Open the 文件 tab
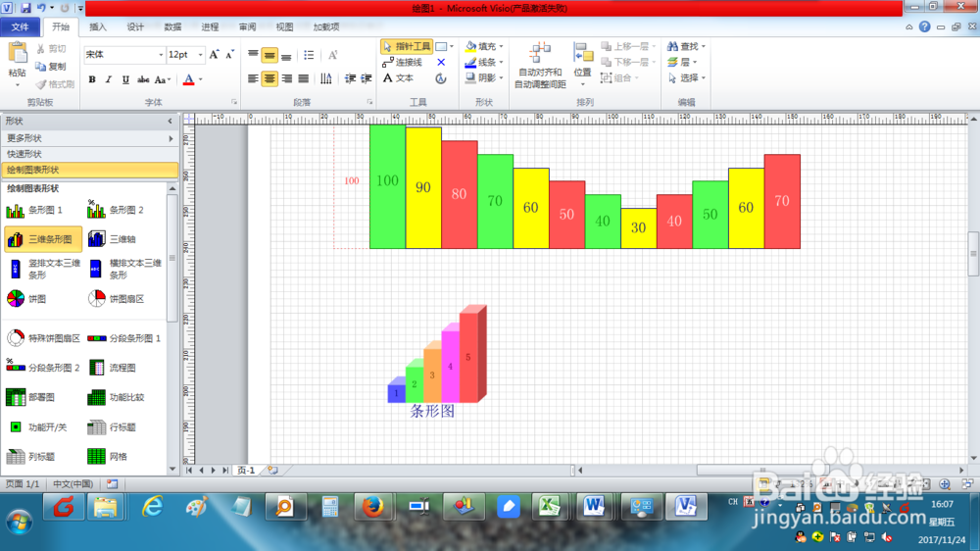980x551 pixels. [x=20, y=26]
